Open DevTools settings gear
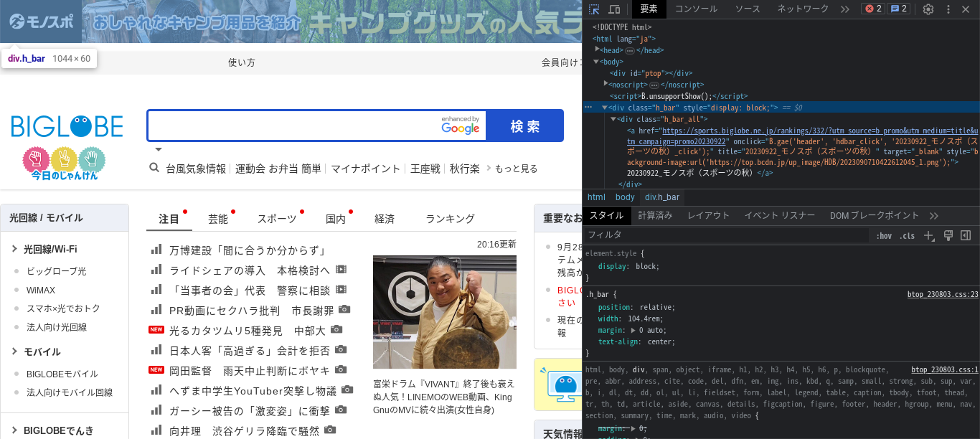Viewport: 980px width, 439px height. point(928,9)
